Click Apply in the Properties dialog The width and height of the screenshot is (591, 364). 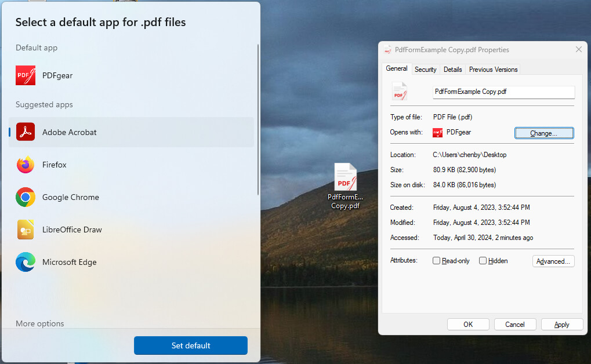pos(561,325)
